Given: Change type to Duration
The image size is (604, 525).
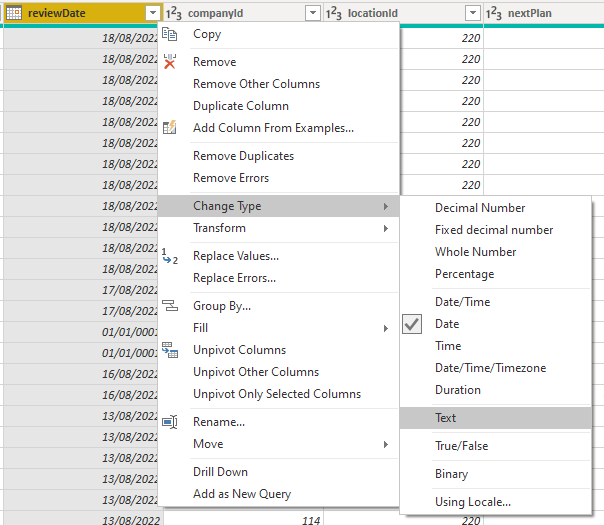Looking at the screenshot, I should [495, 390].
